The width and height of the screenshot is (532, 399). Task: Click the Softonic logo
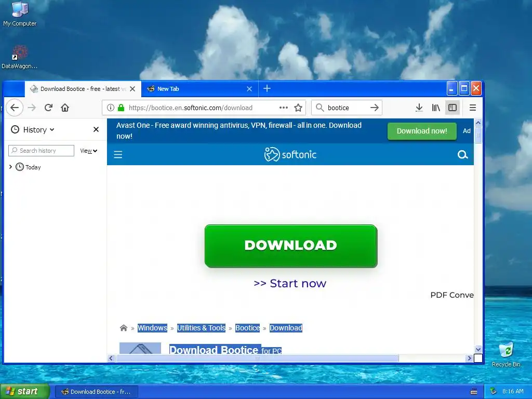tap(290, 154)
